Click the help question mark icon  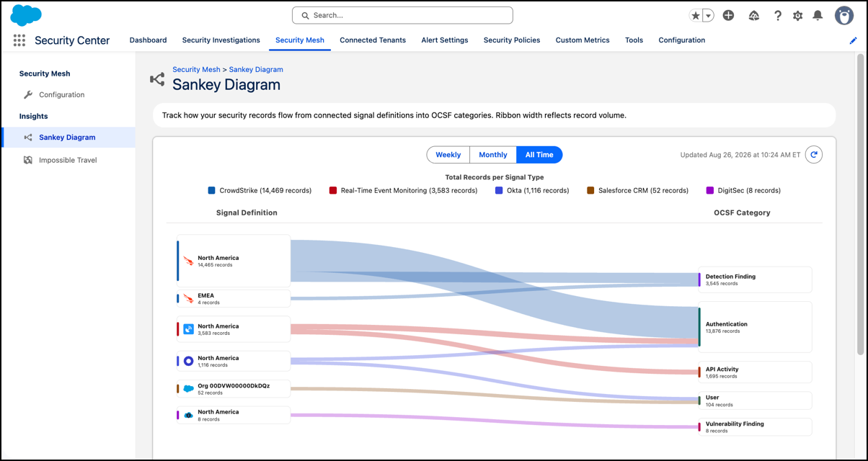[777, 15]
